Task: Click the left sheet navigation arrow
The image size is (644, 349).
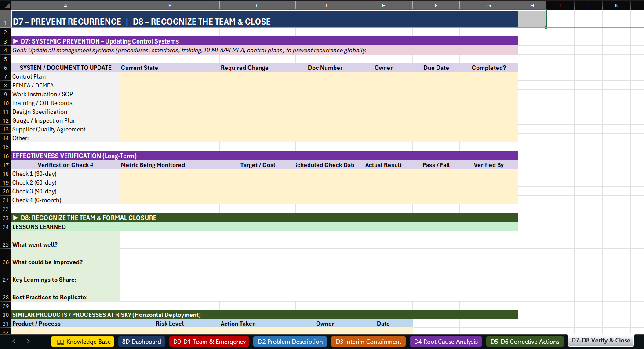Action: [x=14, y=341]
